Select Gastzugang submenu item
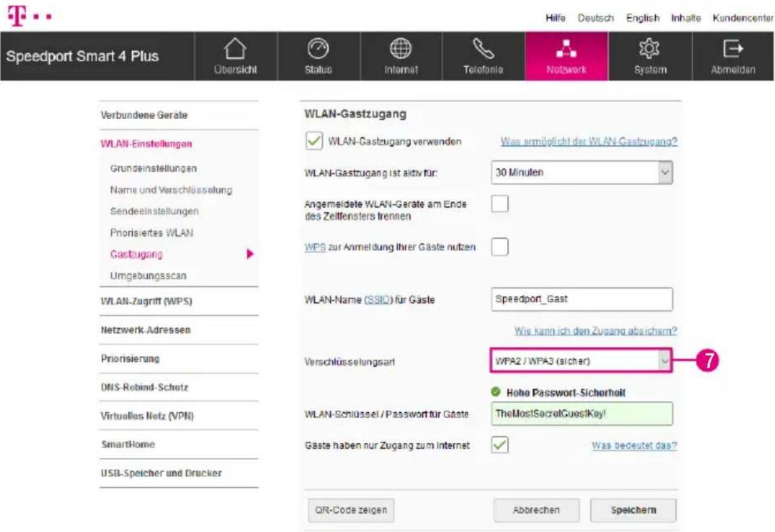 pyautogui.click(x=137, y=254)
